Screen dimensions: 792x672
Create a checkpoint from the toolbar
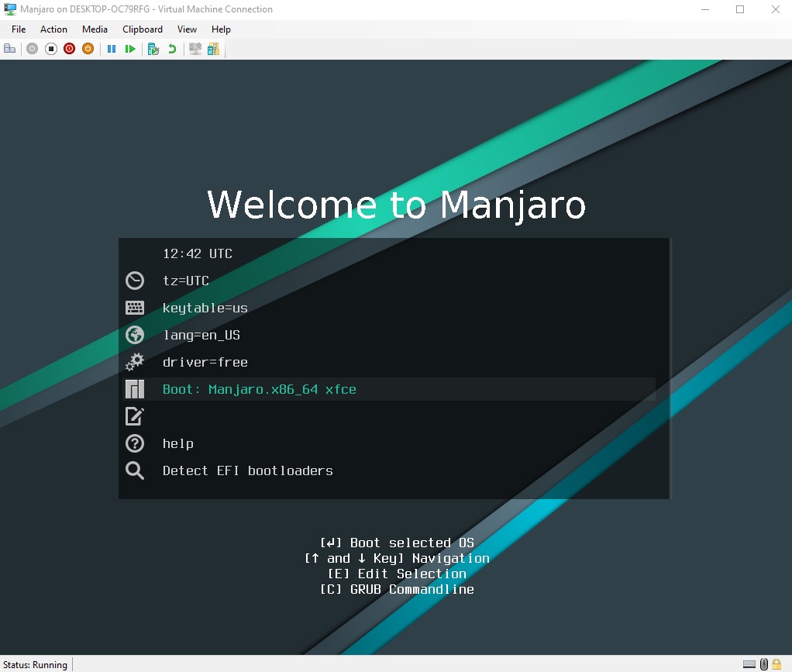click(153, 49)
